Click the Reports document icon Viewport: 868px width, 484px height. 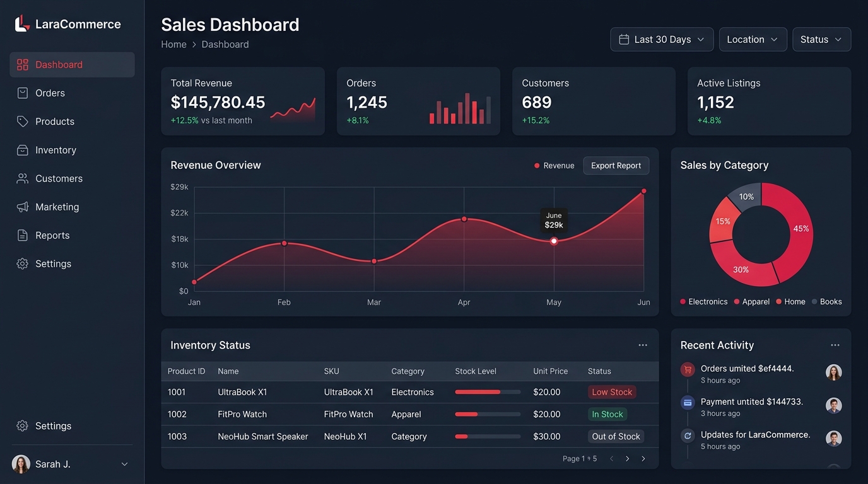pos(23,236)
